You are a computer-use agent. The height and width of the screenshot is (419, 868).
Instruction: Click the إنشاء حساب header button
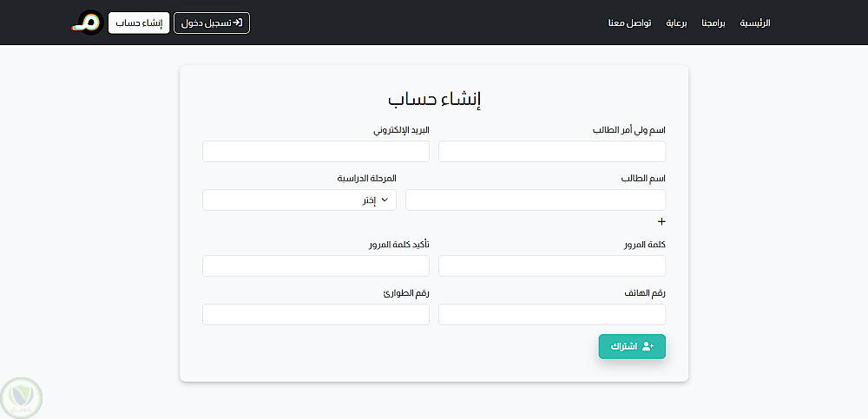pos(139,23)
